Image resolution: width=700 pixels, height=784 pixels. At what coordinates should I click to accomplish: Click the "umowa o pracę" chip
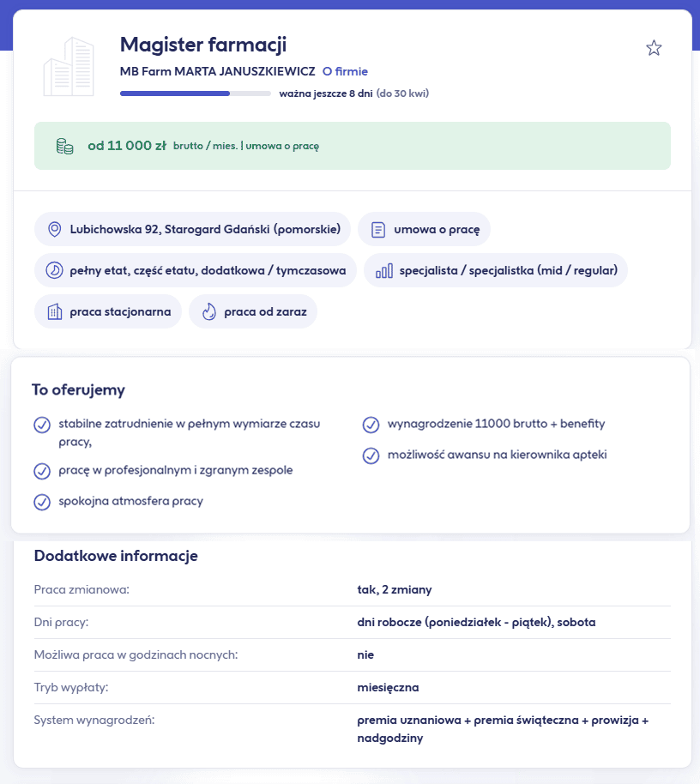click(x=425, y=229)
